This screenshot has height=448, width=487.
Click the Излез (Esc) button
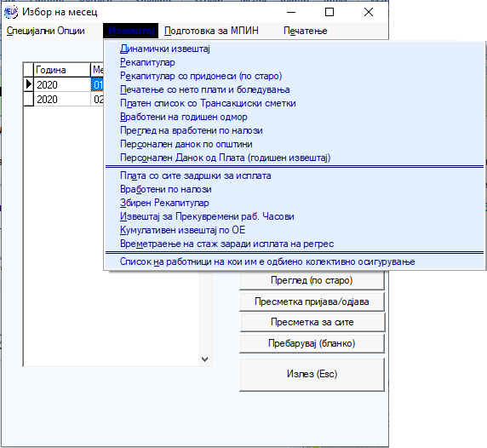coord(312,374)
